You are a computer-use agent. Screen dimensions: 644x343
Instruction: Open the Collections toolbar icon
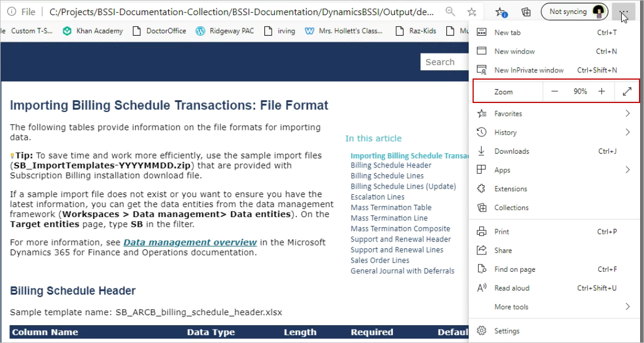point(525,12)
